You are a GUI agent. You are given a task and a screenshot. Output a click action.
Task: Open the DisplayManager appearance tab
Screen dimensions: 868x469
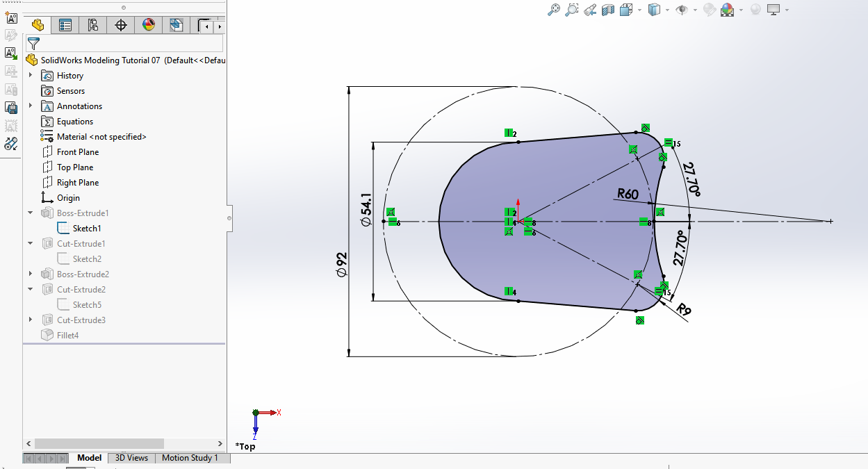click(149, 26)
